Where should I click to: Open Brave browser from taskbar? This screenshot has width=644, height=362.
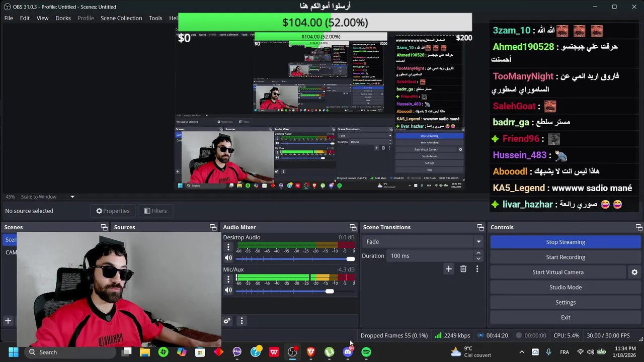pyautogui.click(x=311, y=352)
